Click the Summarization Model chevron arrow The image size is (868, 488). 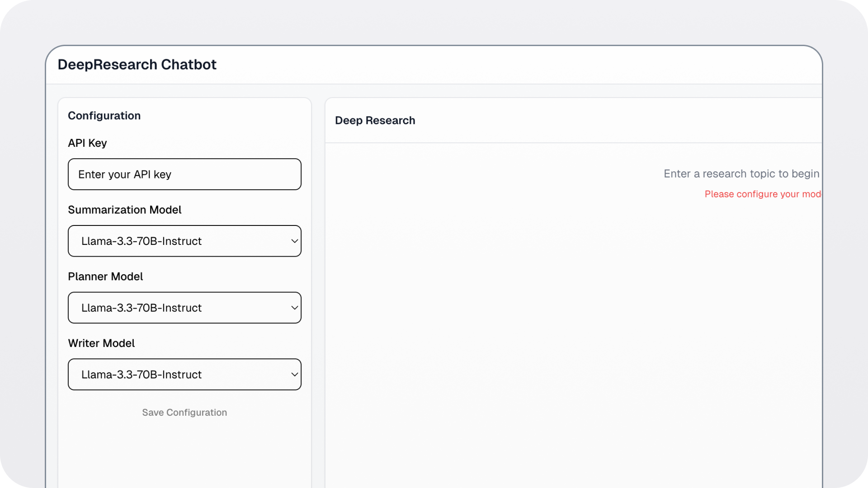click(294, 241)
